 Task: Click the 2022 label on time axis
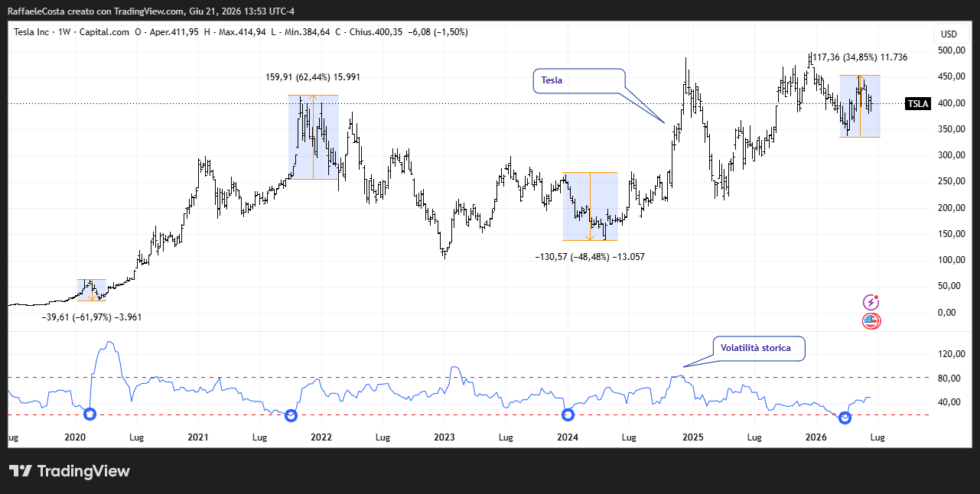[x=321, y=438]
